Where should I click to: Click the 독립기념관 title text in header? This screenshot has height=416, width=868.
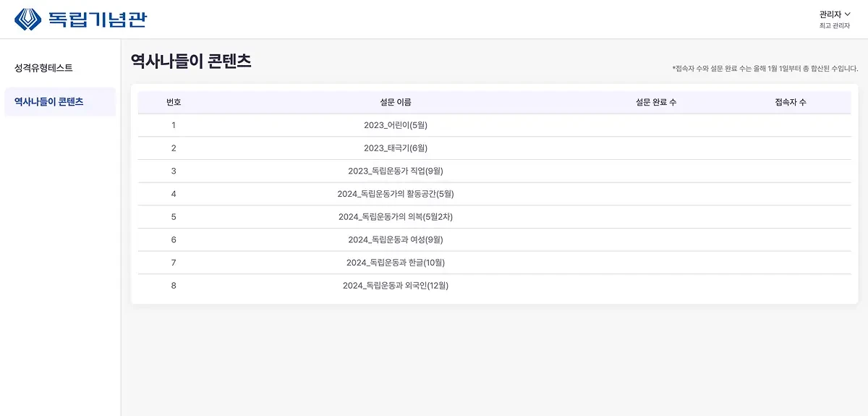pyautogui.click(x=97, y=19)
